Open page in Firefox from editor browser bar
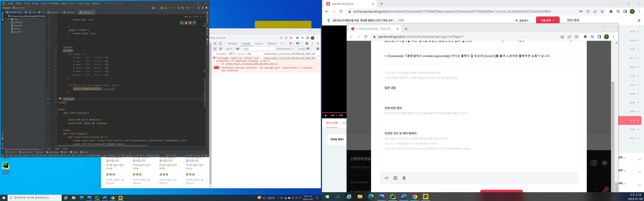644x201 pixels. pos(190,23)
